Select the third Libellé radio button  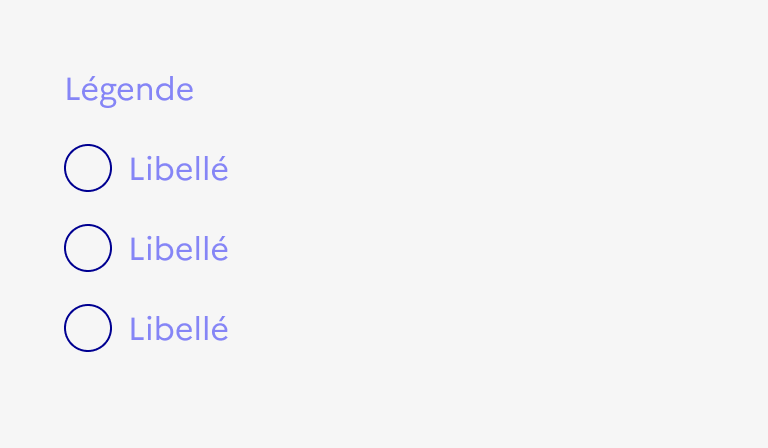coord(88,328)
